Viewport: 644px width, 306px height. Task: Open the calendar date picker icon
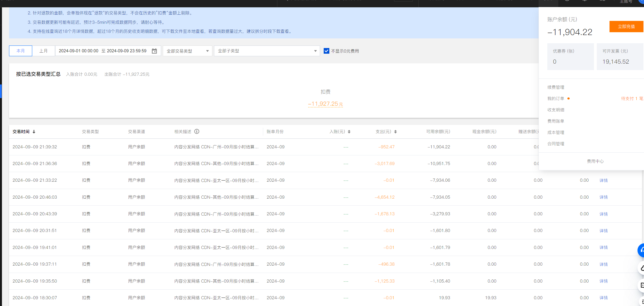(154, 51)
